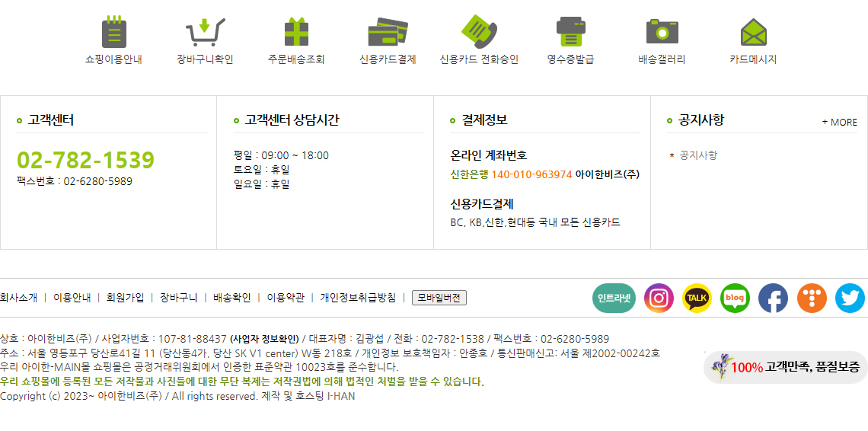The height and width of the screenshot is (431, 868).
Task: Open the 공지사항 list entry
Action: coord(698,155)
